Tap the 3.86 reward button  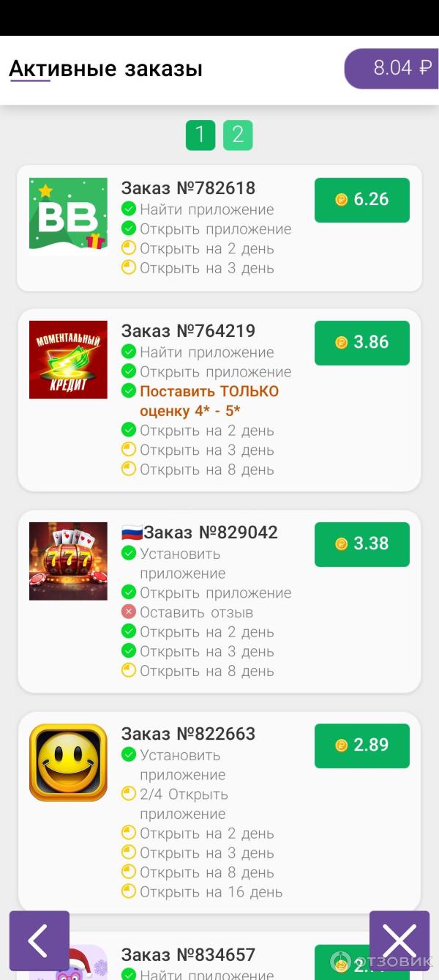coord(362,342)
